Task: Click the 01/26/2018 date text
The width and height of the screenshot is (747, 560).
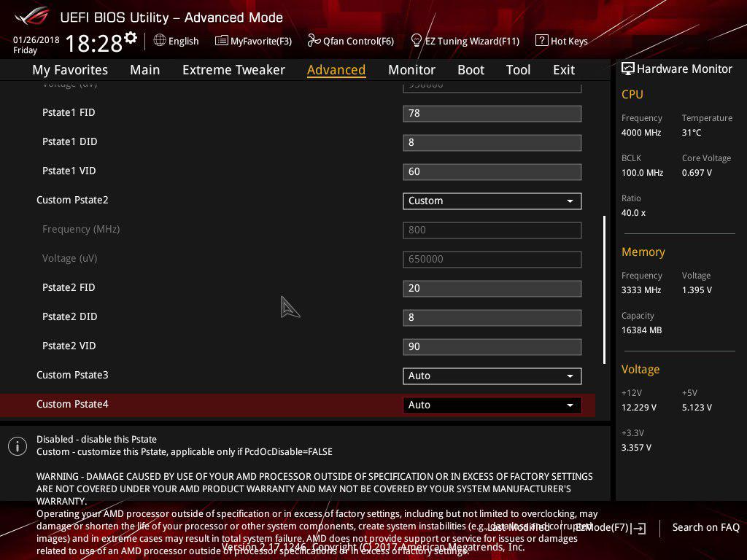Action: 36,40
